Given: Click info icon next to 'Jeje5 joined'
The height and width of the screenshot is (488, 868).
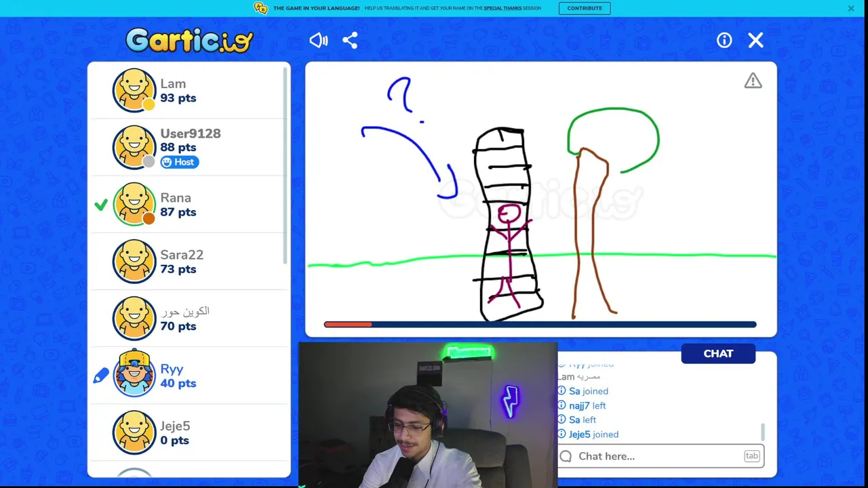Looking at the screenshot, I should click(561, 434).
